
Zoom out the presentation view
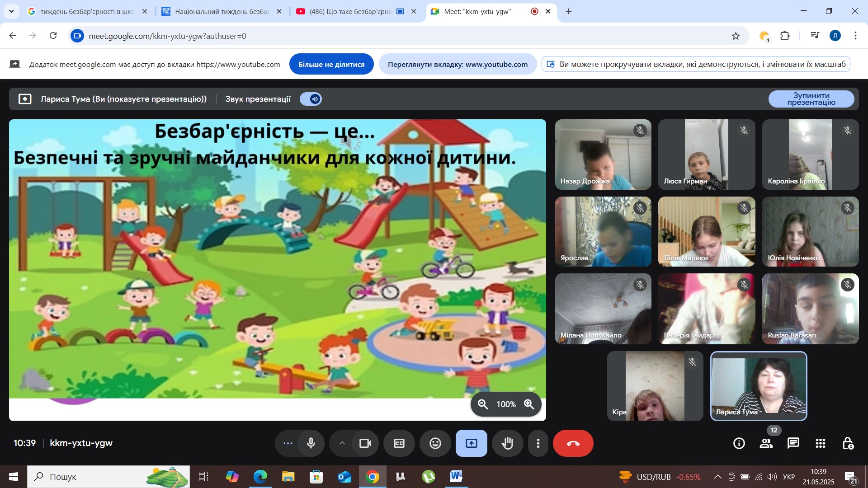(x=483, y=404)
